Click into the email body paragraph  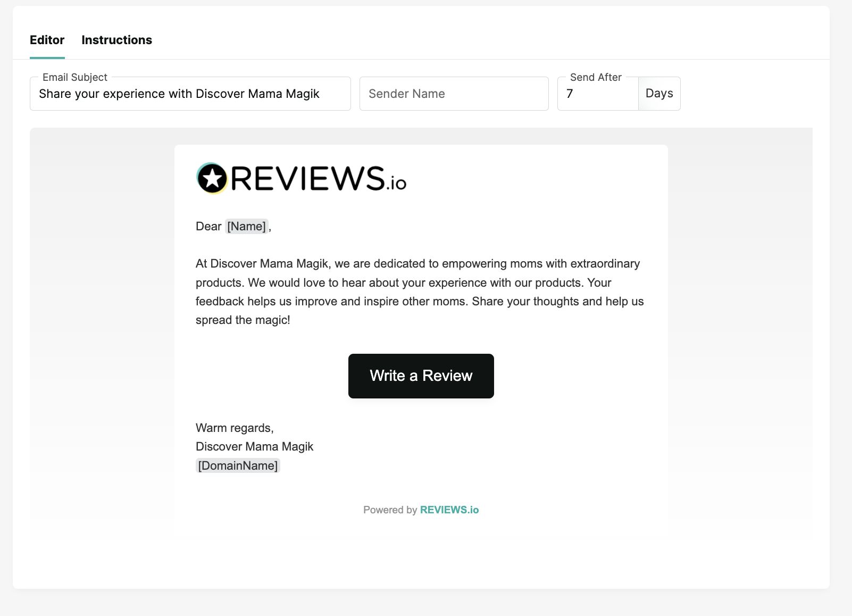coord(419,283)
